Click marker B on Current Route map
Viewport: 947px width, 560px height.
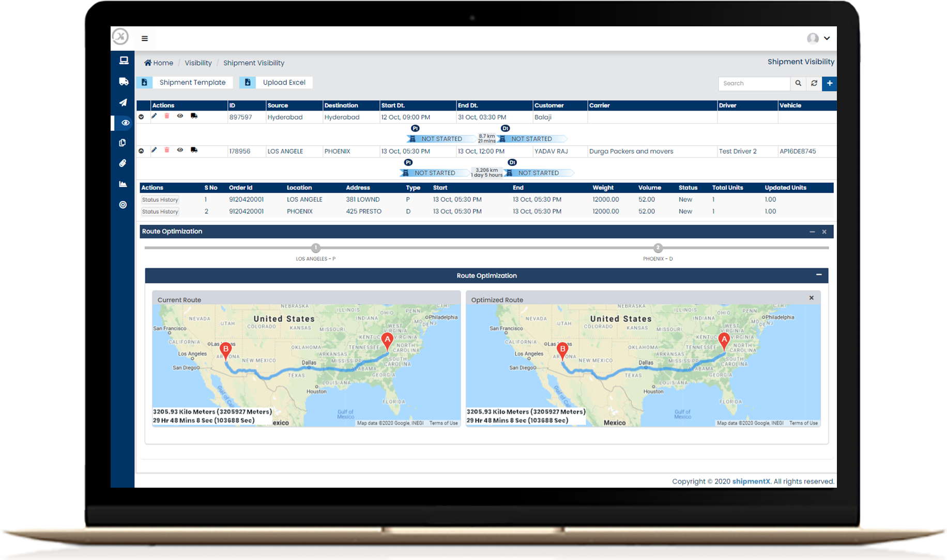225,351
